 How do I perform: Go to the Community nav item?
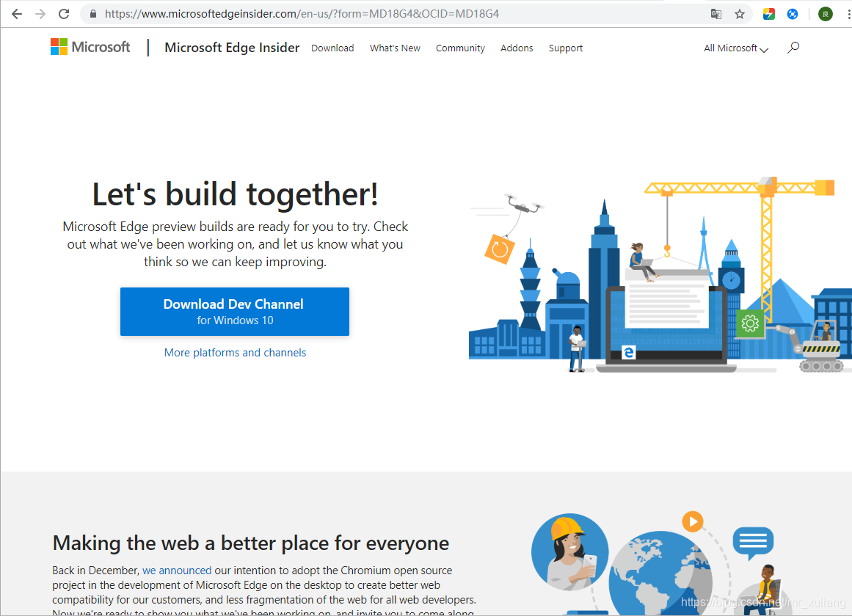click(460, 48)
